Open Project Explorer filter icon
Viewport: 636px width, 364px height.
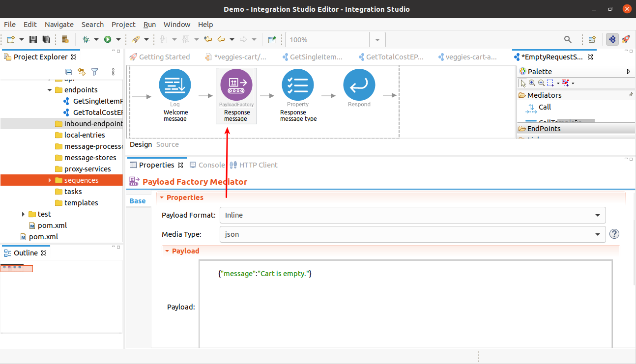(x=95, y=72)
